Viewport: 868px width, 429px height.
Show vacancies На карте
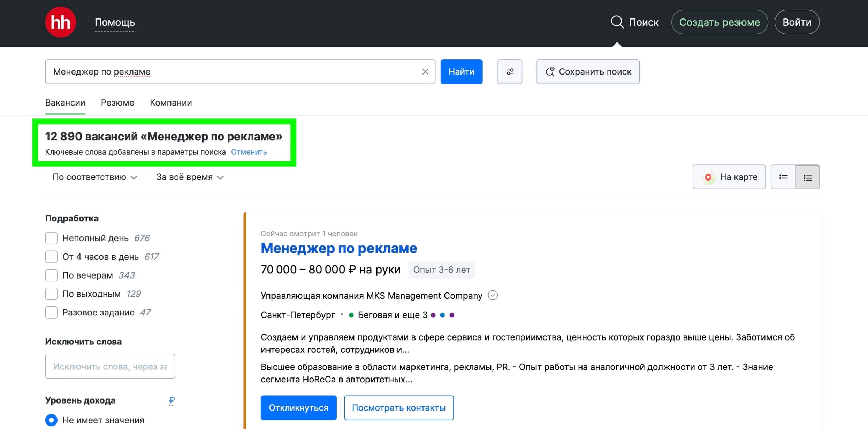[x=729, y=177]
